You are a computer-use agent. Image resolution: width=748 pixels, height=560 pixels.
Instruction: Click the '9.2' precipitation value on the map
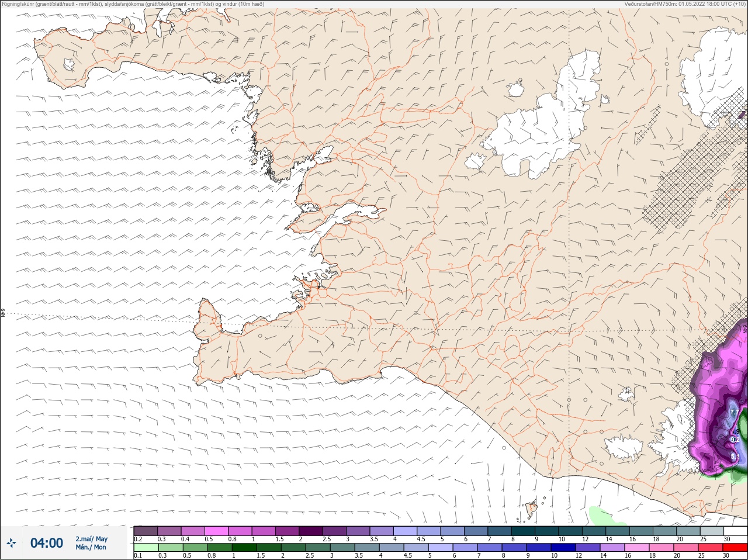(x=735, y=440)
